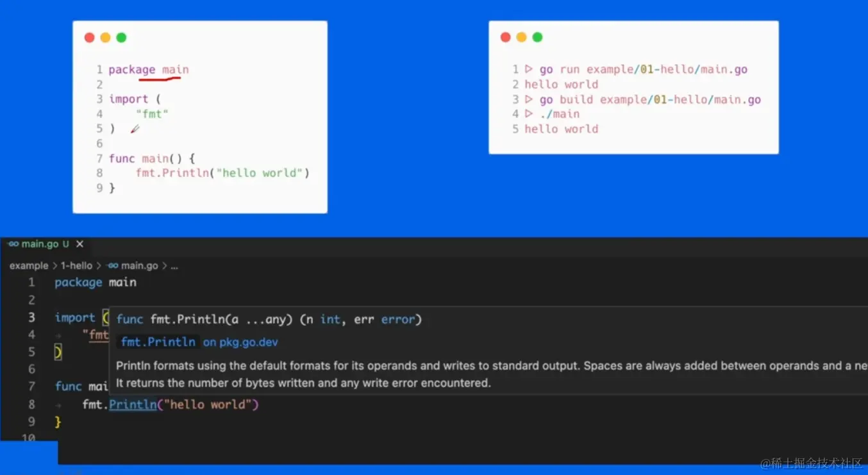Close the main.go editor tab
This screenshot has width=868, height=475.
pyautogui.click(x=80, y=244)
